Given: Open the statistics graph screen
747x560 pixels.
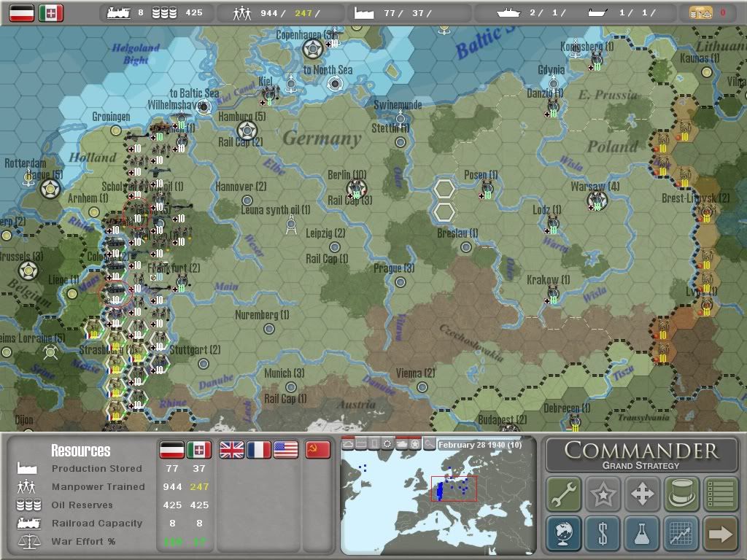Looking at the screenshot, I should (681, 533).
